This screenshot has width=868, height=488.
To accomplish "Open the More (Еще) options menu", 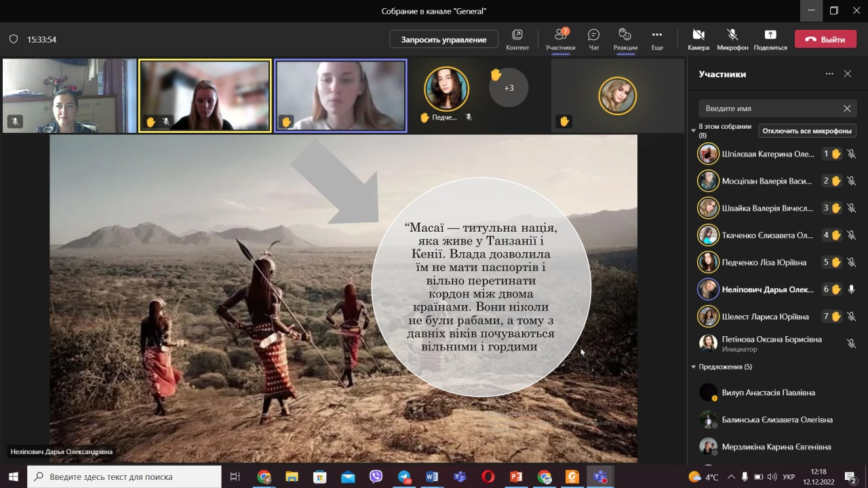I will [656, 35].
